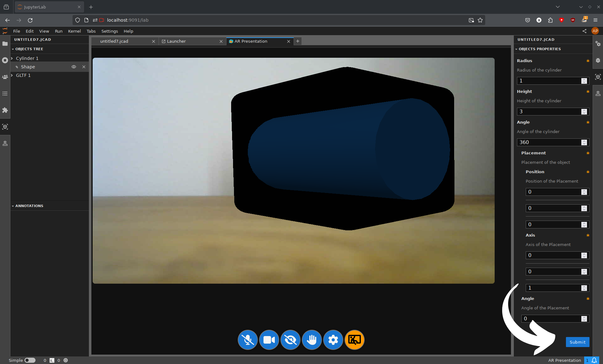Click the cylinder Height input field

548,111
